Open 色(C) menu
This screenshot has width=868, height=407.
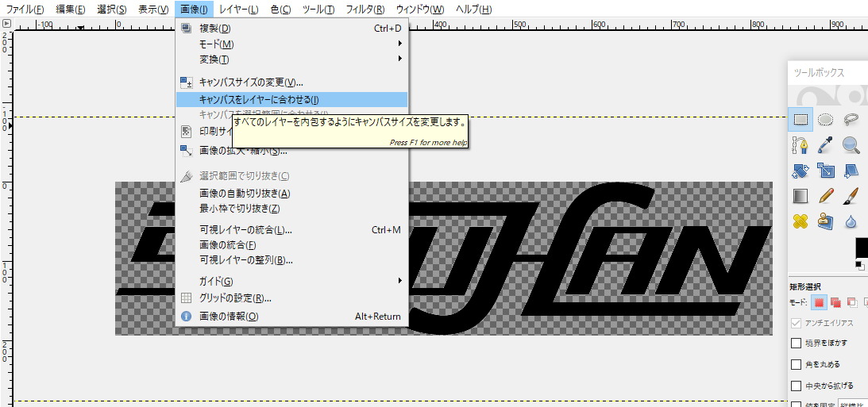pyautogui.click(x=281, y=10)
